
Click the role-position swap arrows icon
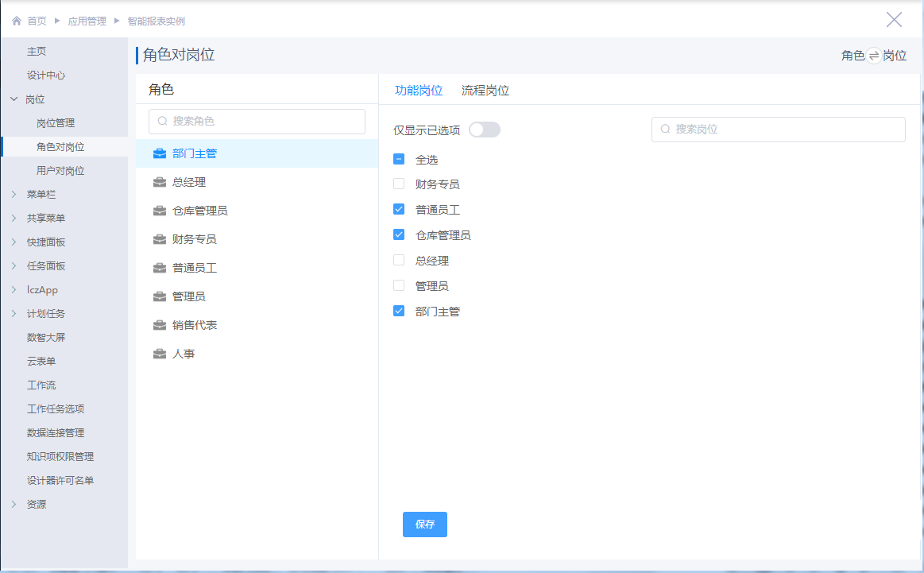coord(874,56)
